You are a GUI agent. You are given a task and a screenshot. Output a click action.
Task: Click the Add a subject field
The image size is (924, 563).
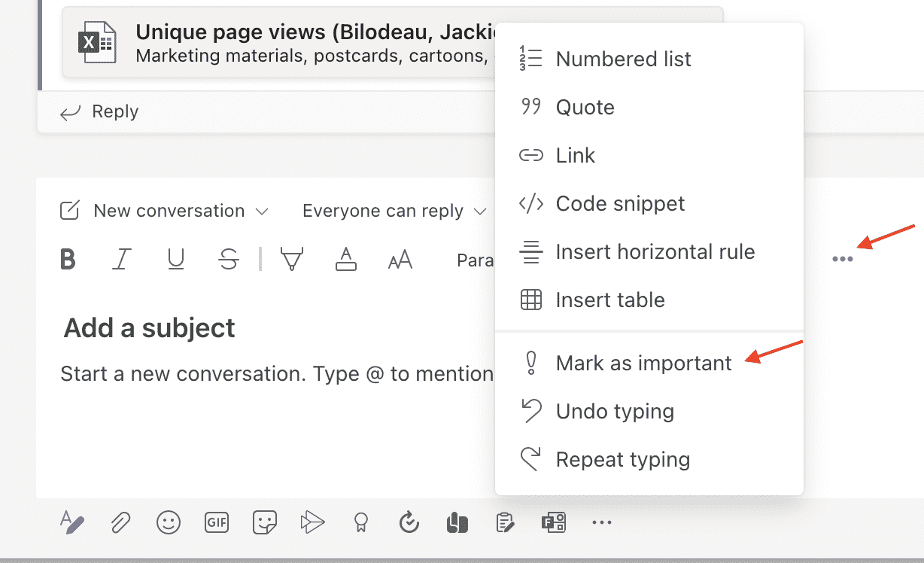[x=150, y=328]
